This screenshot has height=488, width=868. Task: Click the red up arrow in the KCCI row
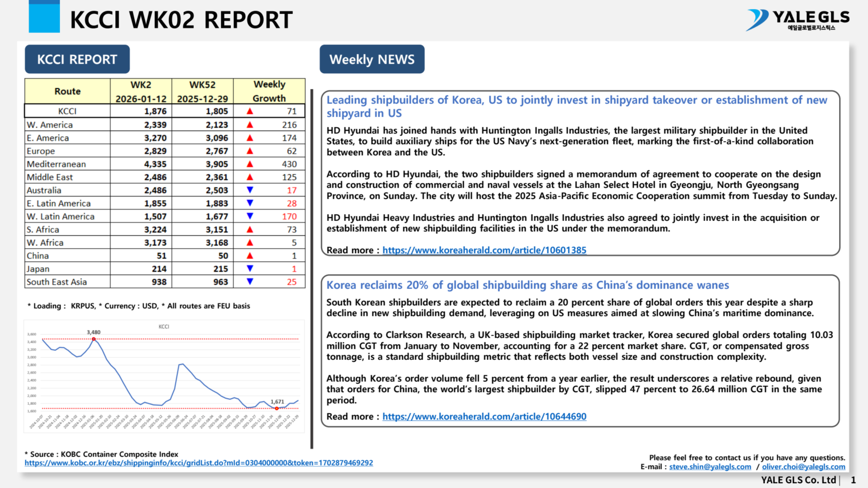point(249,111)
